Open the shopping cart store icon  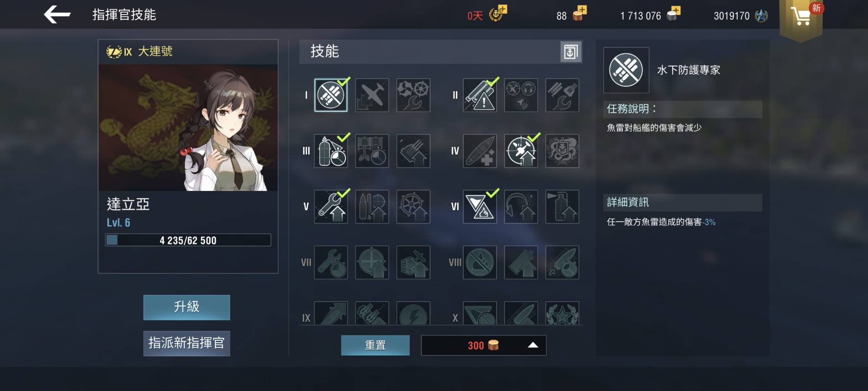[801, 17]
